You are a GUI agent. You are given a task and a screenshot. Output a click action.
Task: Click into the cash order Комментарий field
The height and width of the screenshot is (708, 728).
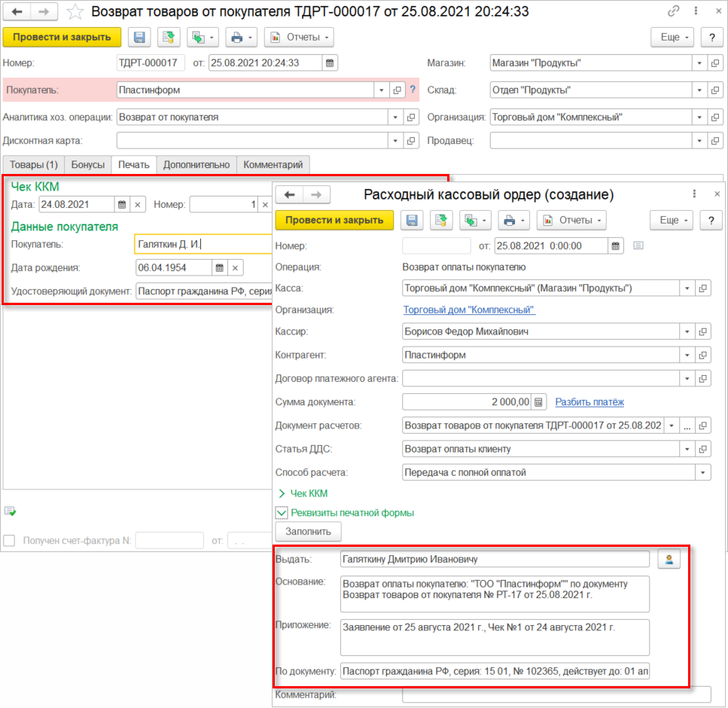coord(556,695)
